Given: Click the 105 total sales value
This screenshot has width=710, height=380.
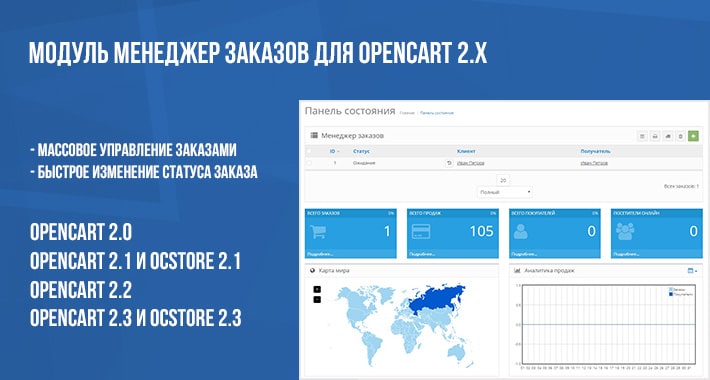Looking at the screenshot, I should (481, 231).
